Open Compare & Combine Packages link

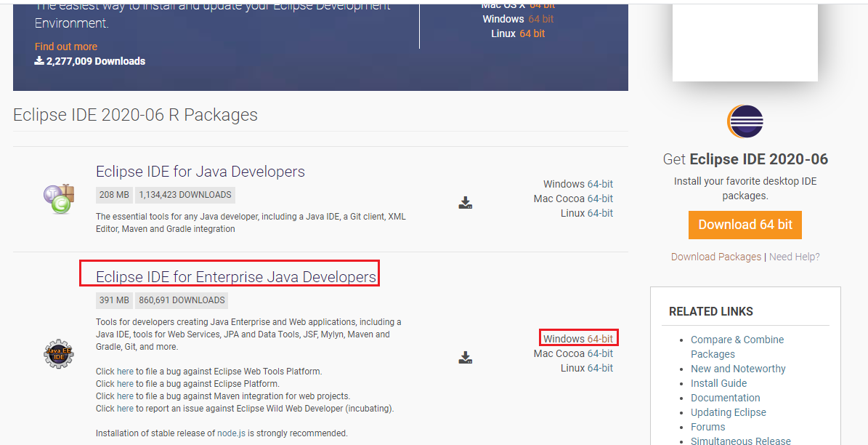[x=737, y=347]
